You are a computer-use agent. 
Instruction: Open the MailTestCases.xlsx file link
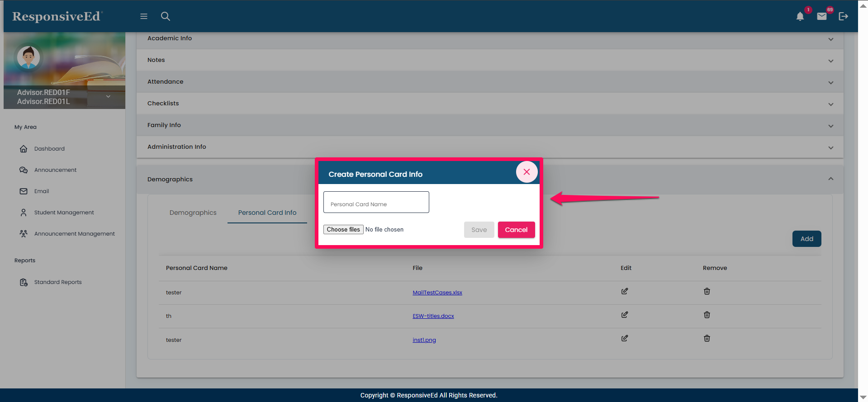click(437, 293)
